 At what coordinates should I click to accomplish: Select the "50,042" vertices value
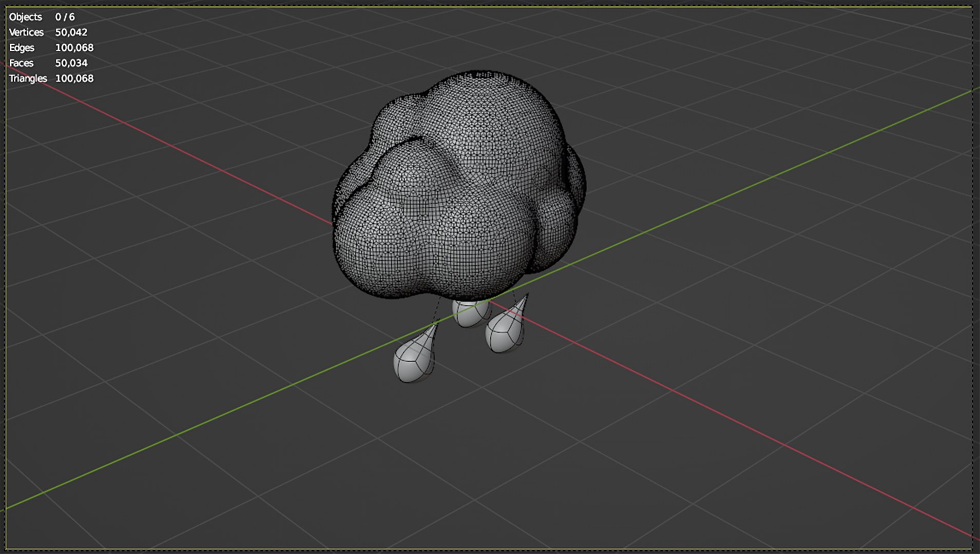click(x=71, y=32)
